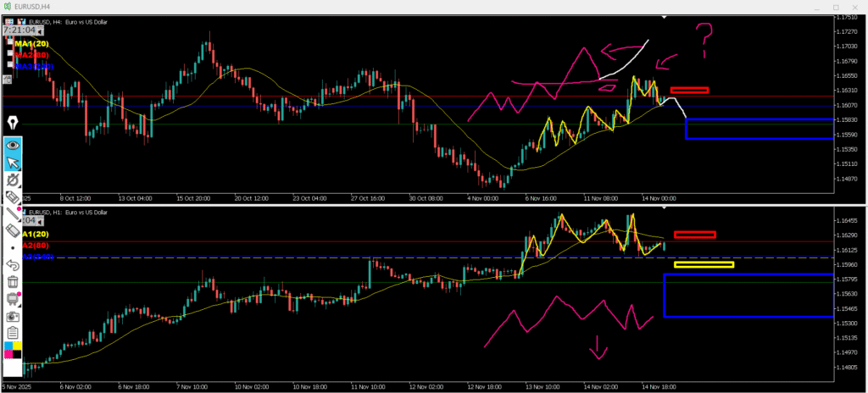Click the 1.16455 price on H1 scale
Image resolution: width=868 pixels, height=393 pixels.
click(848, 220)
